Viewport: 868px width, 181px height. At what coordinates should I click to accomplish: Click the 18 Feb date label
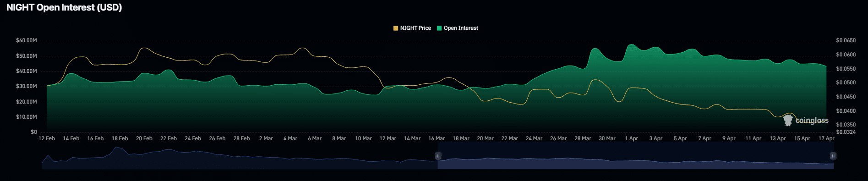point(120,138)
